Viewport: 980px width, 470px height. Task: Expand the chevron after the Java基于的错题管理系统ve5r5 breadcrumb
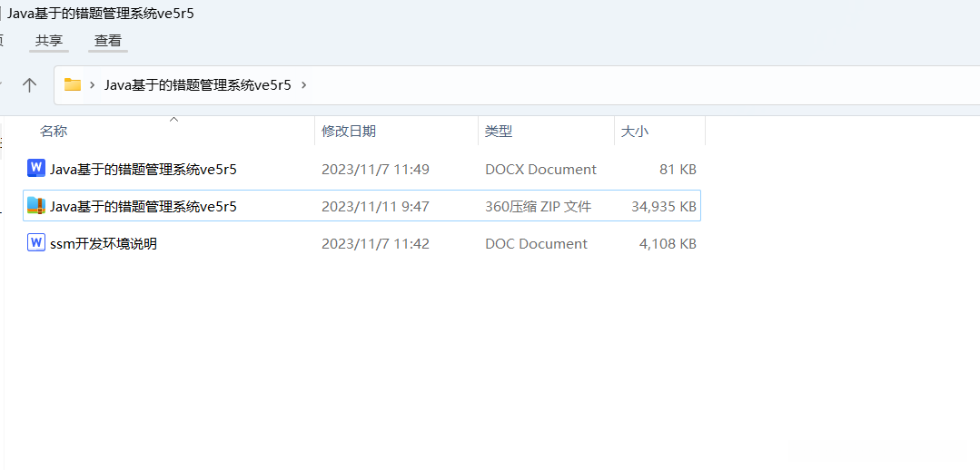click(x=304, y=85)
